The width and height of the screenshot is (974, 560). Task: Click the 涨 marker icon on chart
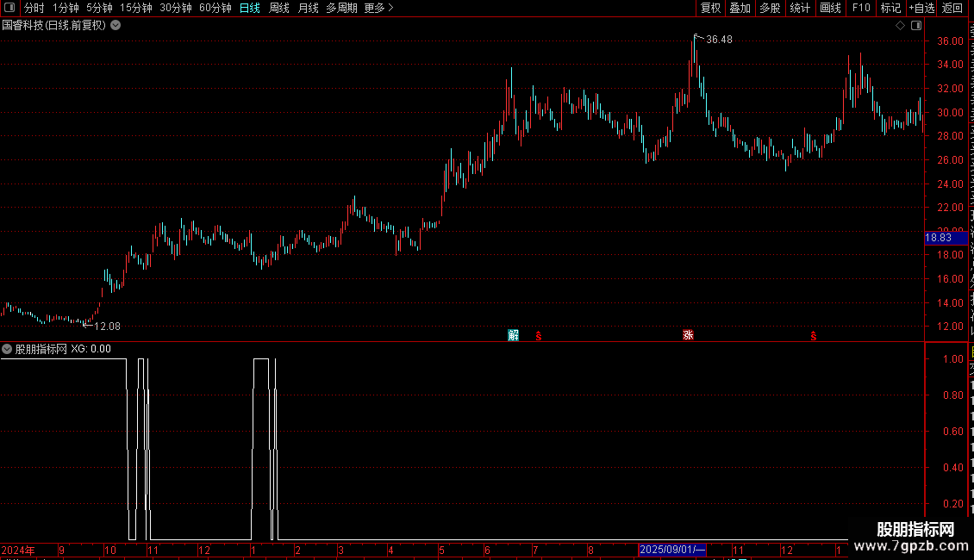pyautogui.click(x=688, y=335)
